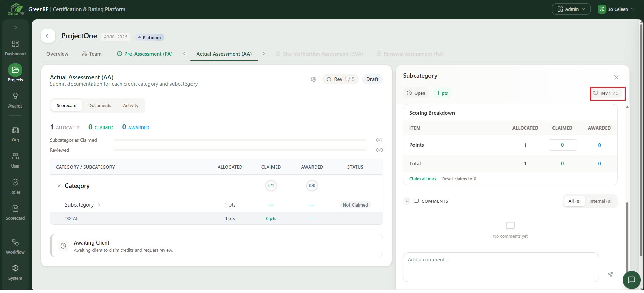Open the Subcategory row
The height and width of the screenshot is (293, 644).
[x=216, y=205]
